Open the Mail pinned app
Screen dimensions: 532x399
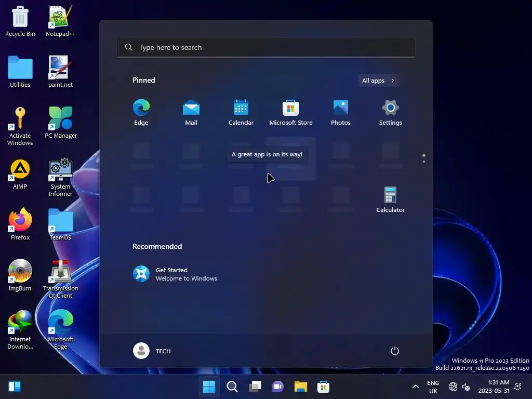191,113
